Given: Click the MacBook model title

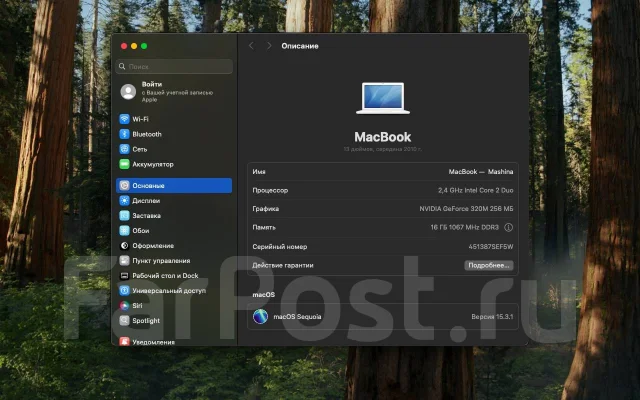Looking at the screenshot, I should tap(383, 137).
